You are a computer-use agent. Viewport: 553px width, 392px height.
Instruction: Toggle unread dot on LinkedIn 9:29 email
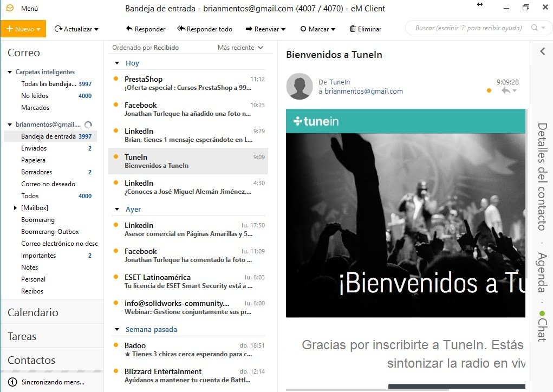click(x=116, y=131)
